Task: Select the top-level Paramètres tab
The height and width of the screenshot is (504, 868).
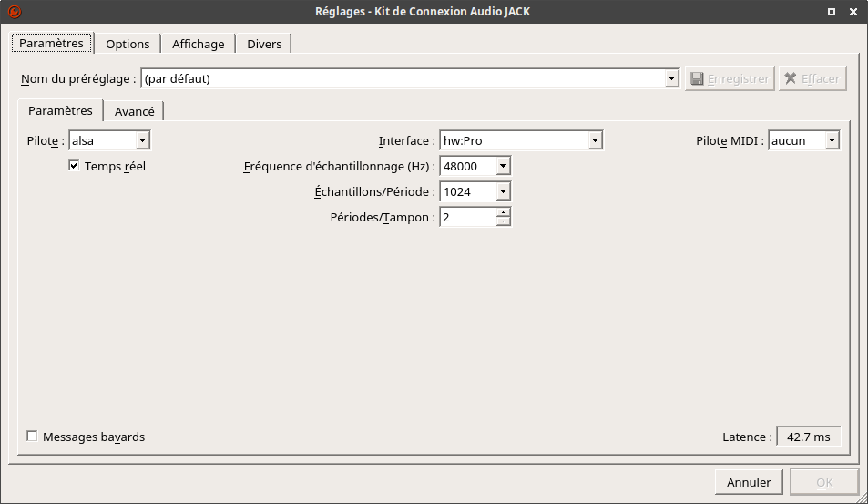Action: point(52,43)
